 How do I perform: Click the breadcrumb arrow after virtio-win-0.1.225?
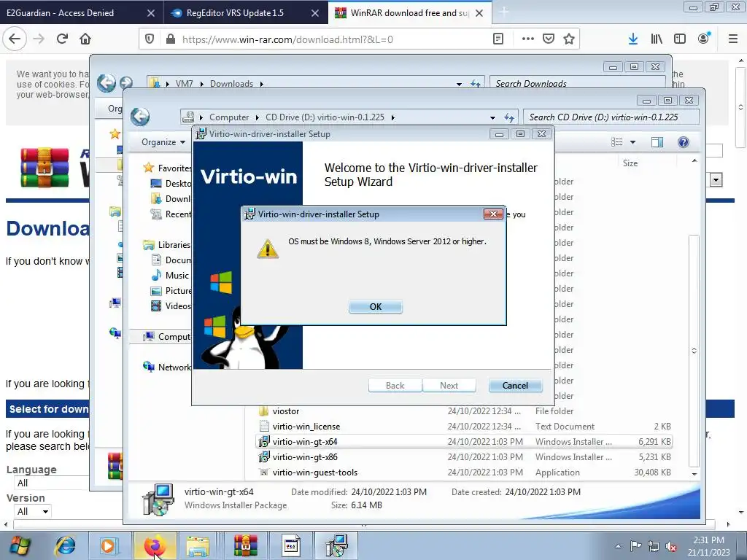point(392,117)
